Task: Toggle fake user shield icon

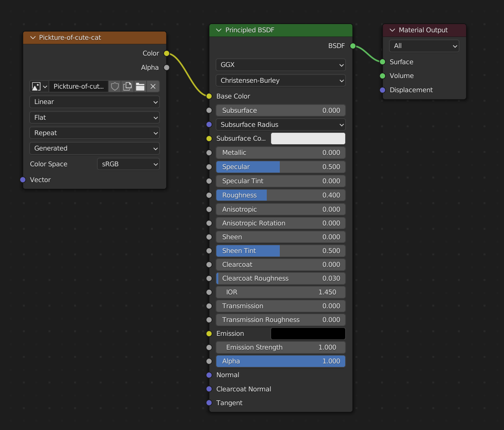Action: pyautogui.click(x=115, y=86)
